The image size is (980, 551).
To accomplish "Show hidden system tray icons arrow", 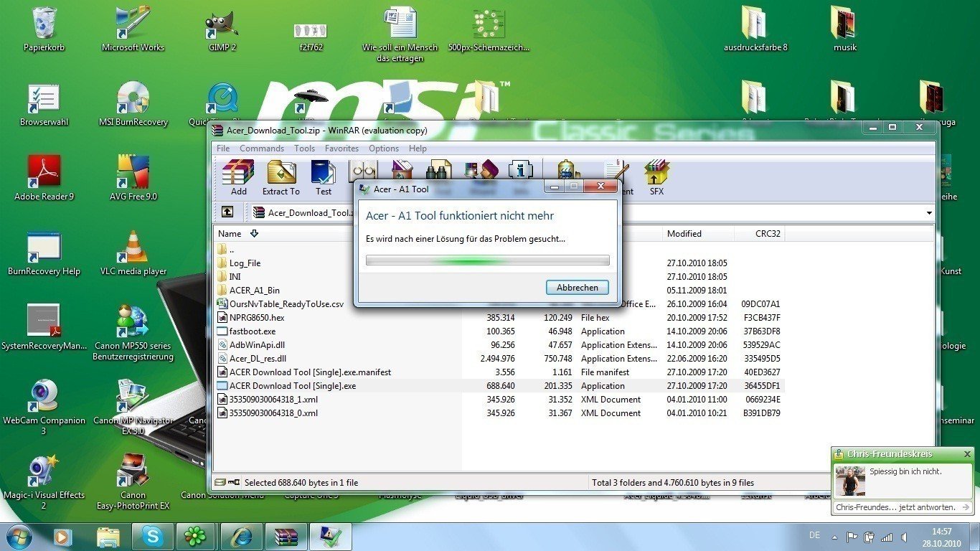I will [834, 537].
